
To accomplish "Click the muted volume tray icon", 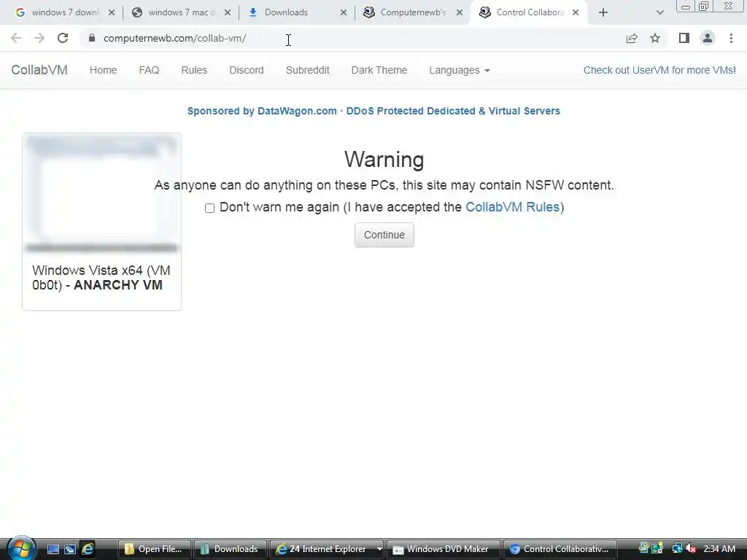I will (692, 549).
